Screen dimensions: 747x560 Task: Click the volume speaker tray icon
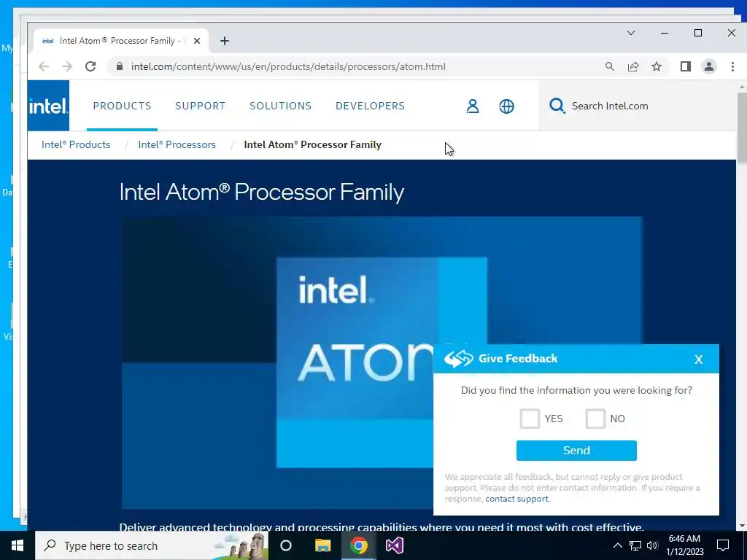pos(653,545)
